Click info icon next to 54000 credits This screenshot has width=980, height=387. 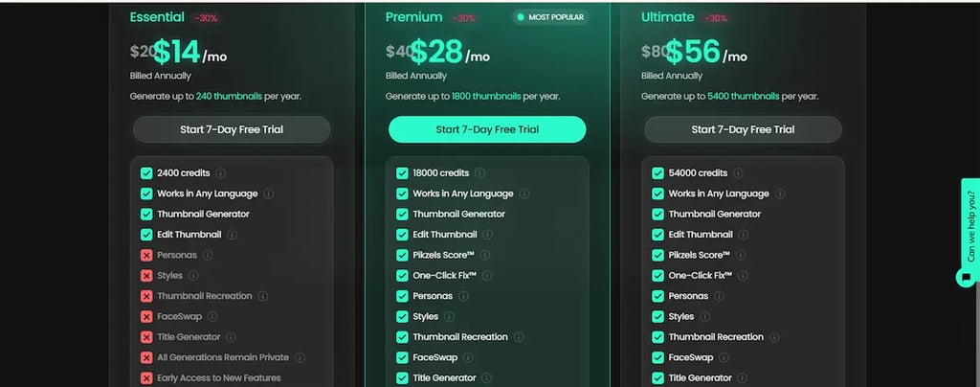point(738,173)
